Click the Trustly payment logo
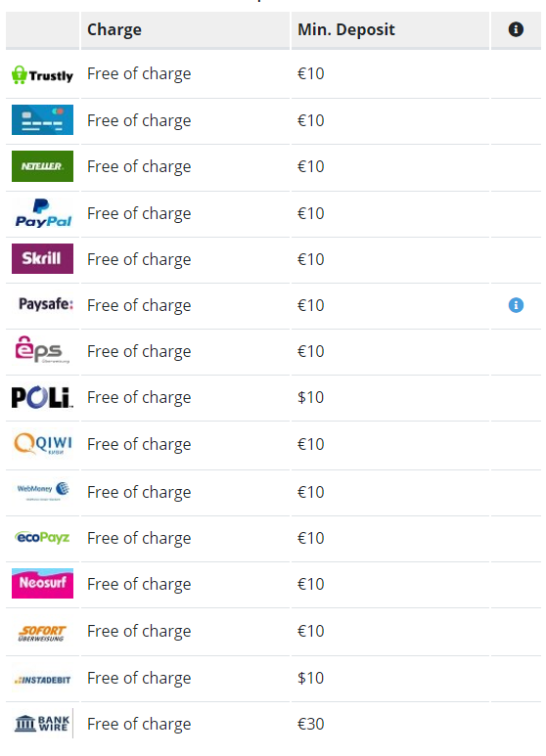Viewport: 546px width, 756px height. tap(42, 74)
